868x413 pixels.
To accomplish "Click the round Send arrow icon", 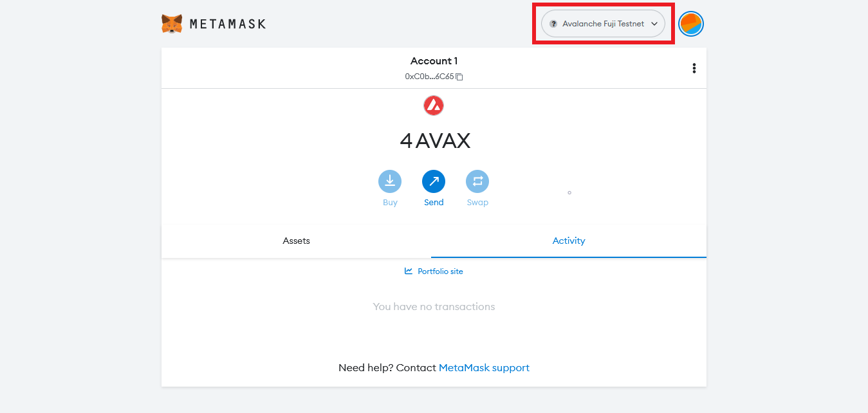I will click(434, 182).
